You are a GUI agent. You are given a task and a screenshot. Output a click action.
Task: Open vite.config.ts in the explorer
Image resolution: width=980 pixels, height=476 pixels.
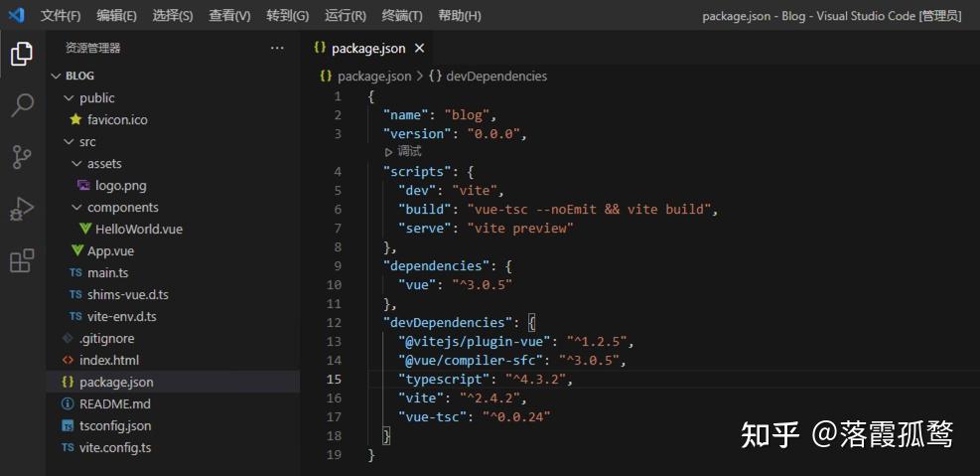point(115,448)
